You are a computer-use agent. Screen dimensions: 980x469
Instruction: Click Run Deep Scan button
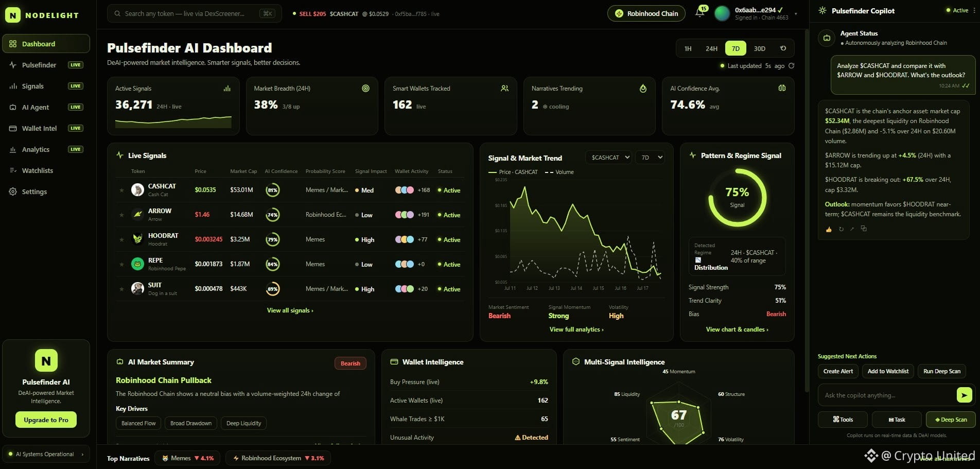tap(942, 371)
